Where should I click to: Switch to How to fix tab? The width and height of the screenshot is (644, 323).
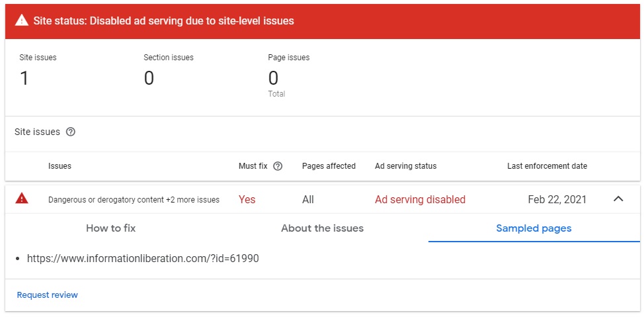click(x=111, y=228)
